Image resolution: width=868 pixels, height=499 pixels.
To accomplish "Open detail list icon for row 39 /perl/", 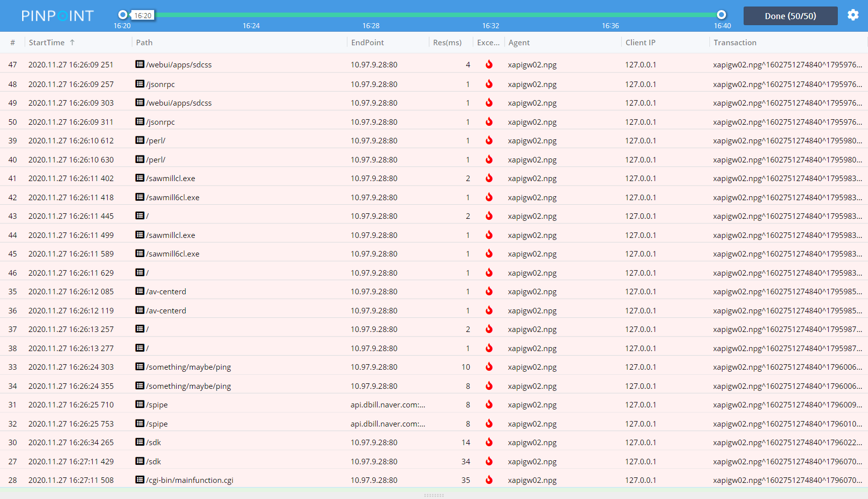I will point(140,140).
